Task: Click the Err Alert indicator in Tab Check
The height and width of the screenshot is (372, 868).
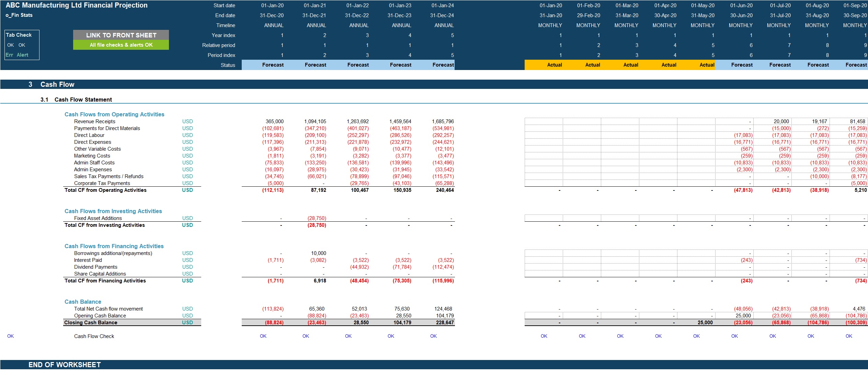Action: (16, 54)
